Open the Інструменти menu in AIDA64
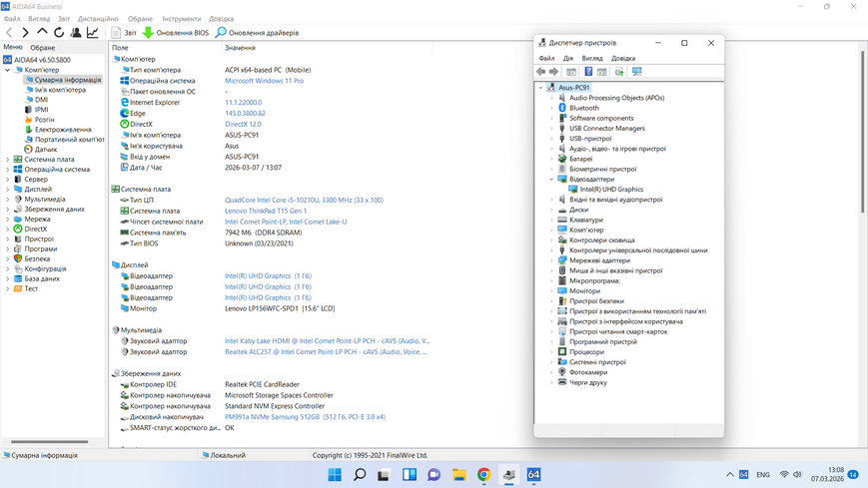 182,19
